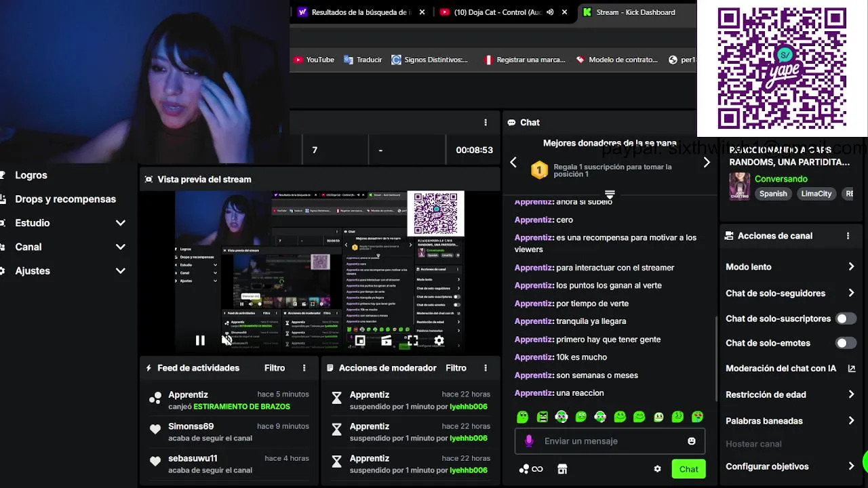This screenshot has width=868, height=488.
Task: Open external link icon for Moderación del chat con IA
Action: pyautogui.click(x=852, y=369)
